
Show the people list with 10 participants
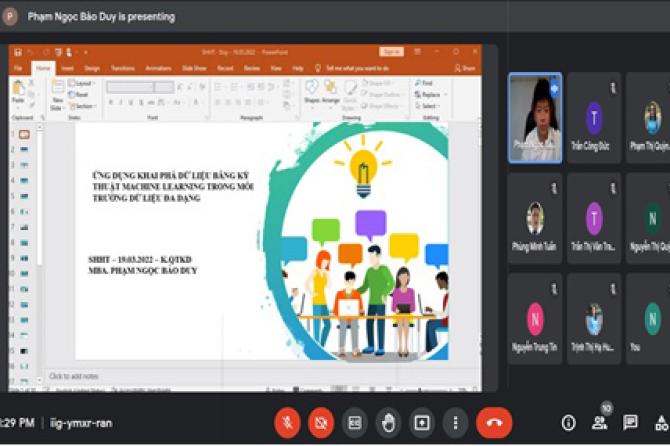coord(600,422)
